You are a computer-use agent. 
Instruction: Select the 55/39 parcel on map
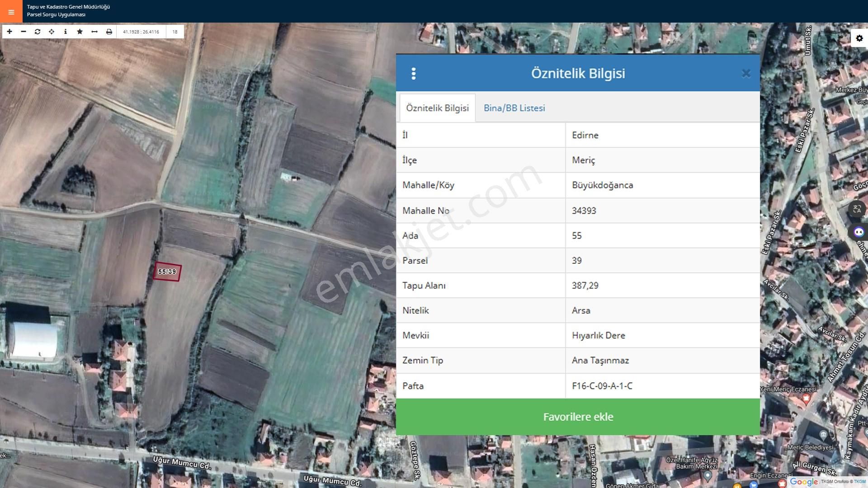[x=167, y=272]
